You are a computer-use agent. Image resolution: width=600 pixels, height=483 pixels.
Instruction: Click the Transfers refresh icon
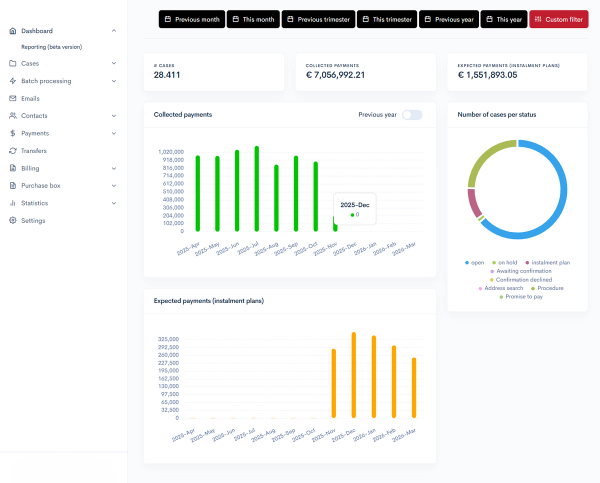tap(13, 151)
